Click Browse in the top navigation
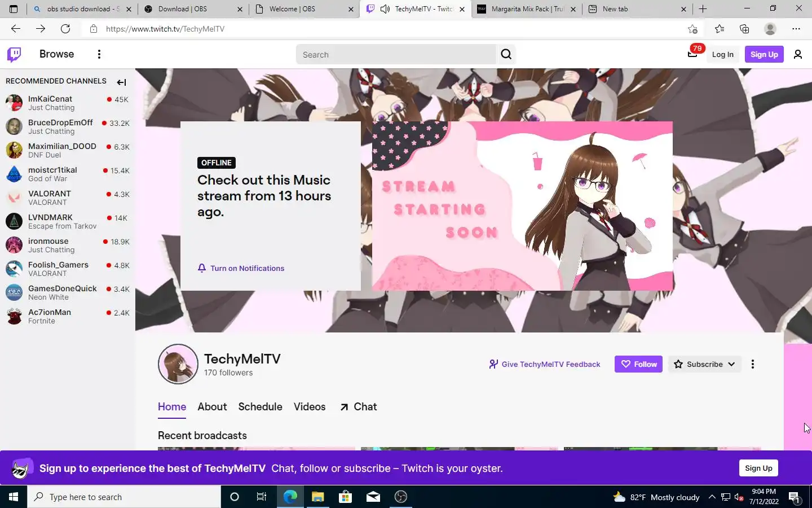The image size is (812, 508). click(56, 54)
